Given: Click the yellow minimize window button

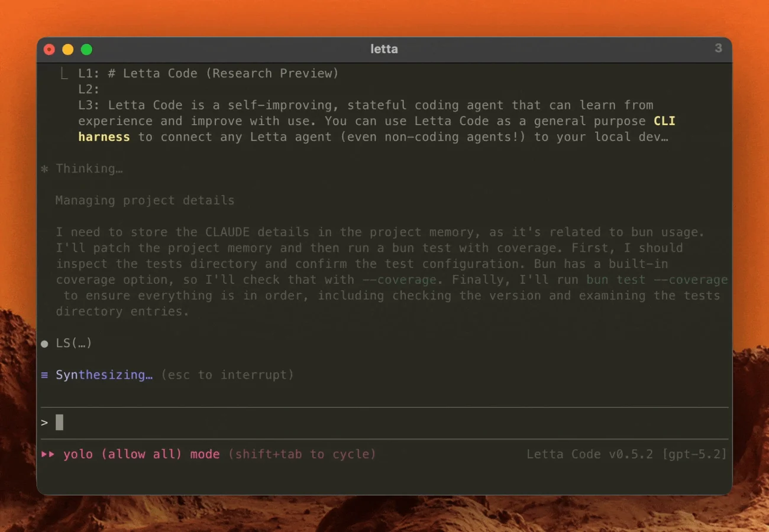Looking at the screenshot, I should click(x=68, y=50).
